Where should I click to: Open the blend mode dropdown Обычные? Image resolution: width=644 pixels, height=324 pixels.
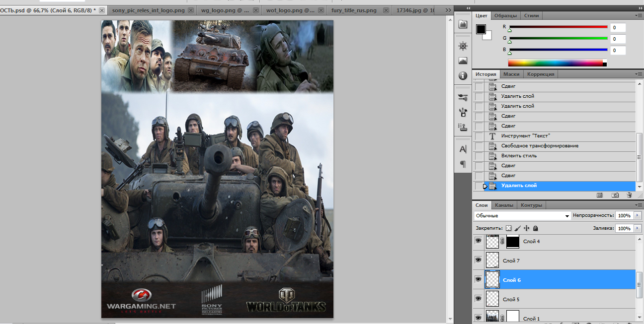(x=522, y=216)
